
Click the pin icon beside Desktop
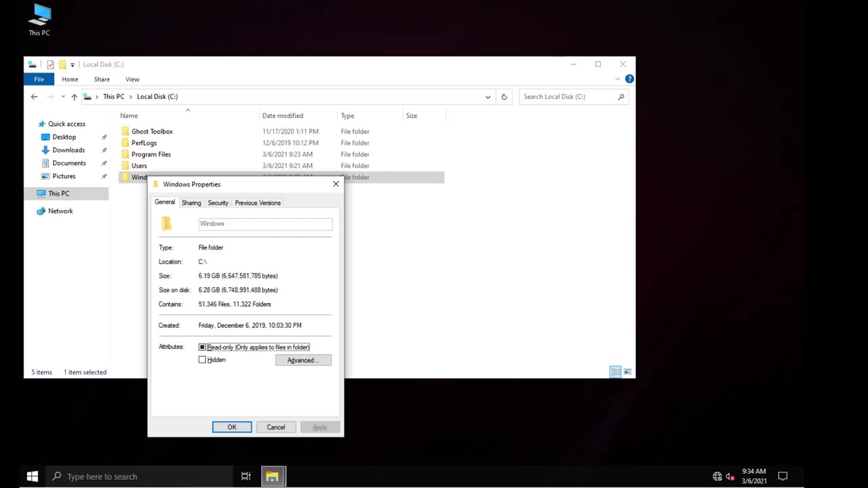pos(104,138)
